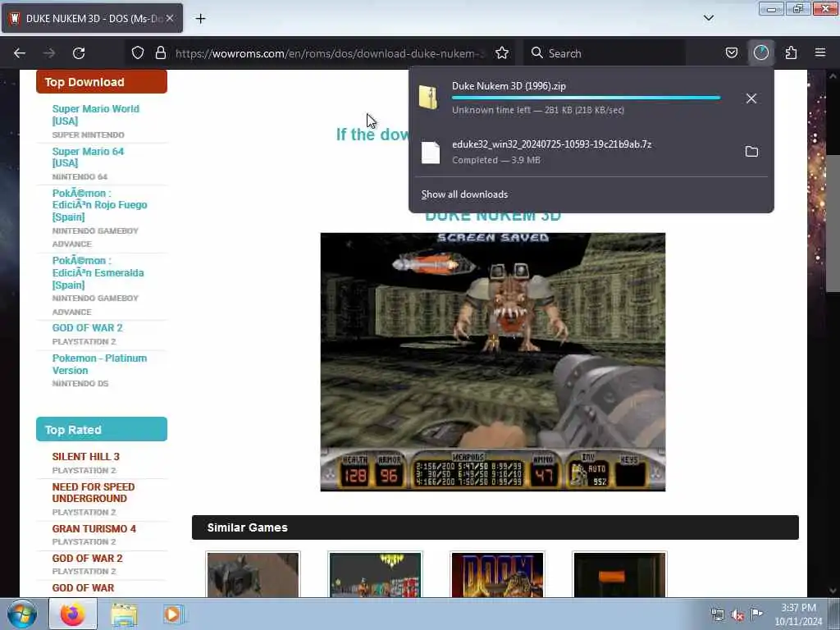Screen dimensions: 840x630
Task: Open Windows Media Player from taskbar
Action: click(x=173, y=614)
